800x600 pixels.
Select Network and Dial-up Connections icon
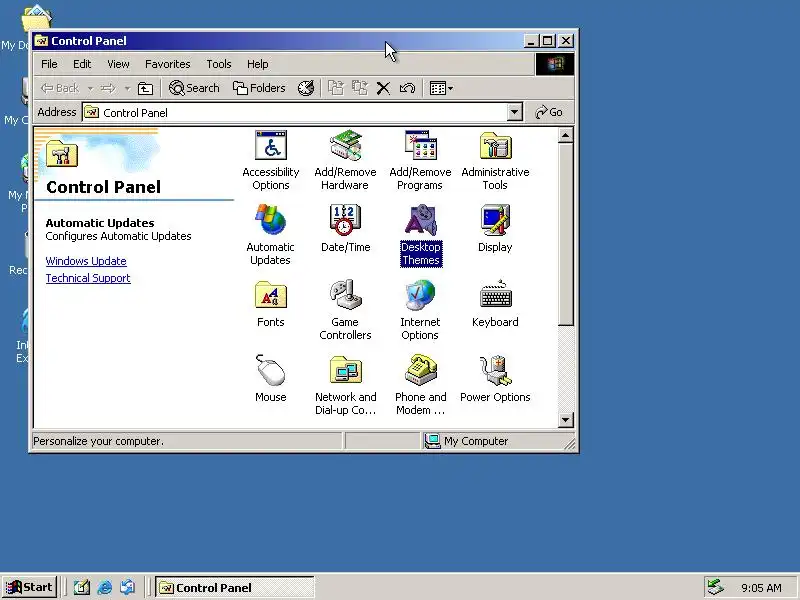coord(345,385)
